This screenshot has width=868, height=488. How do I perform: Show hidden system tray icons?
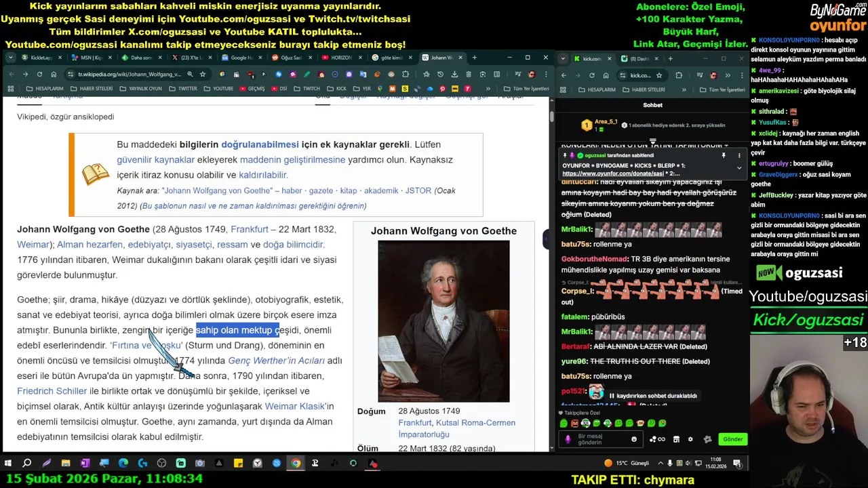click(x=660, y=463)
